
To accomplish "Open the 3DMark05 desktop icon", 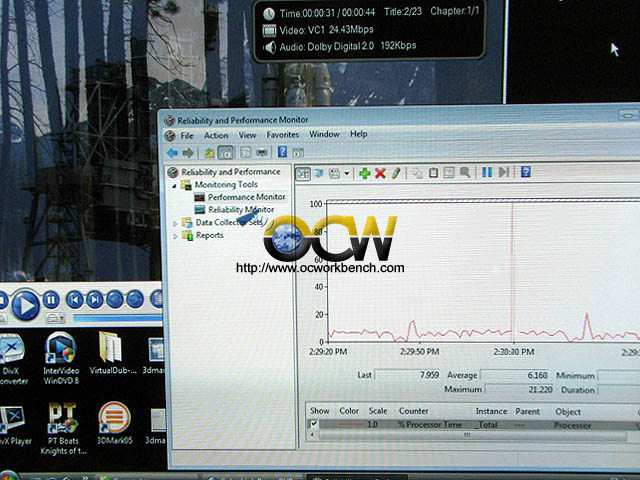I will click(113, 418).
